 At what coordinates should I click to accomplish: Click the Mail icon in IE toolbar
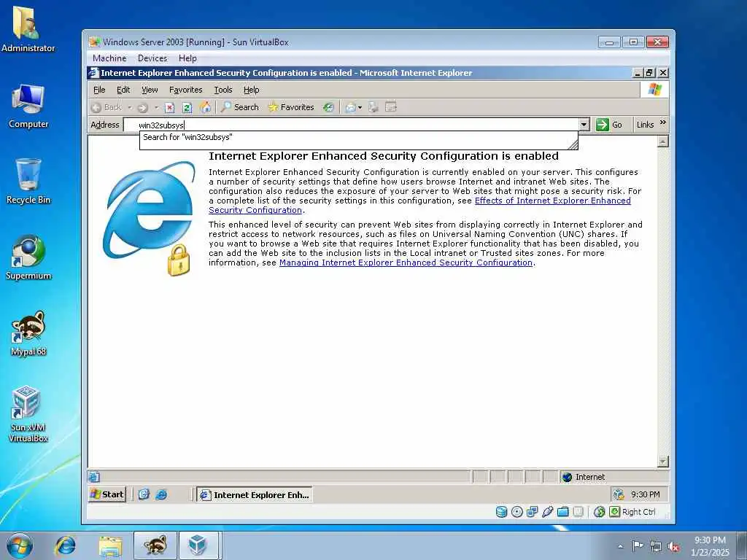(x=351, y=107)
